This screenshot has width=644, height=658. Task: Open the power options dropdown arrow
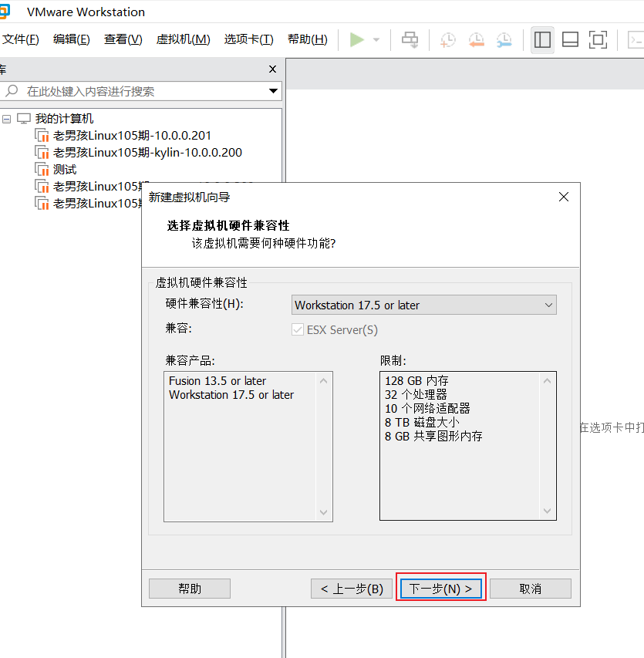376,40
